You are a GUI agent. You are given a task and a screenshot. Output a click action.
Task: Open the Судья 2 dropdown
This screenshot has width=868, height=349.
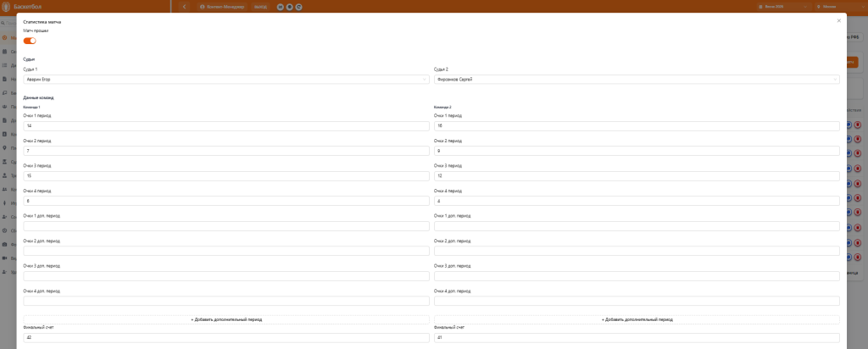(x=637, y=80)
